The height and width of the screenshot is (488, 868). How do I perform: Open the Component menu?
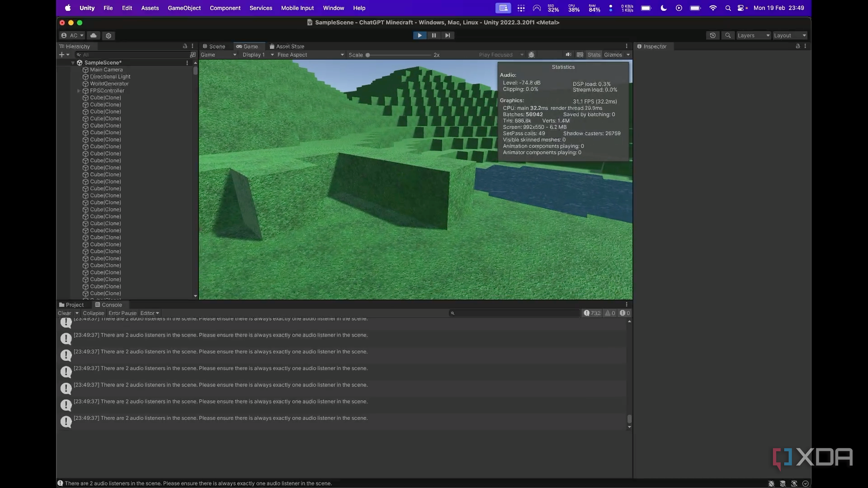[x=225, y=8]
